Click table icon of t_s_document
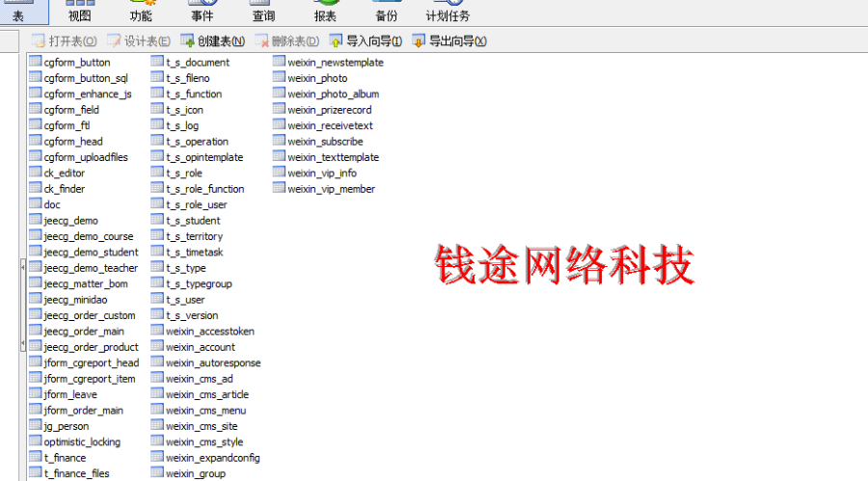This screenshot has width=868, height=481. point(157,61)
